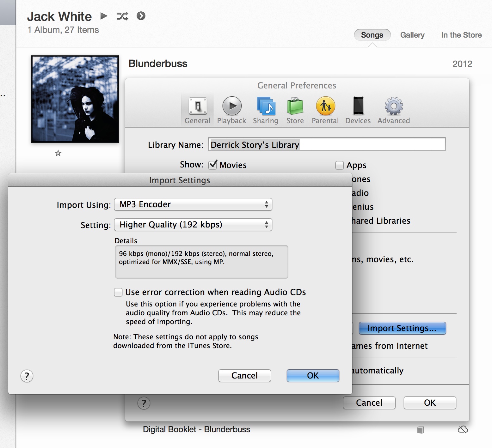
Task: Cancel the Import Settings dialog
Action: pyautogui.click(x=244, y=376)
